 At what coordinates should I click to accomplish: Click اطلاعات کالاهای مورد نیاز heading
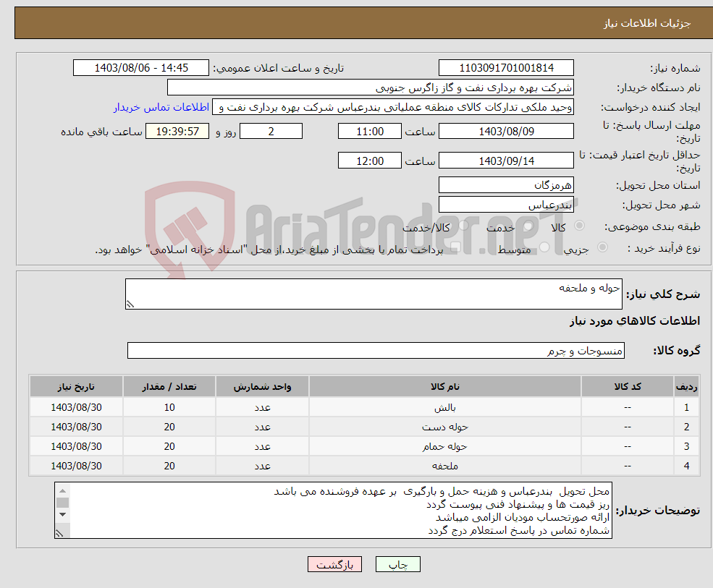tap(635, 321)
